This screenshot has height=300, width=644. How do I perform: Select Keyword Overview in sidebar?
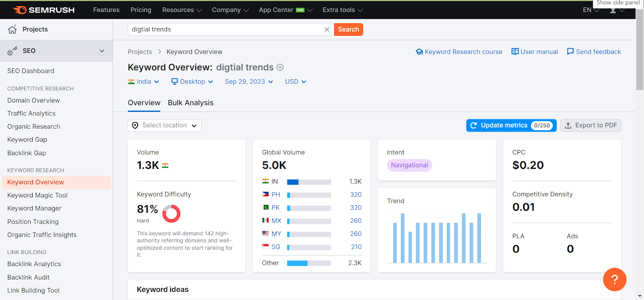click(x=56, y=182)
